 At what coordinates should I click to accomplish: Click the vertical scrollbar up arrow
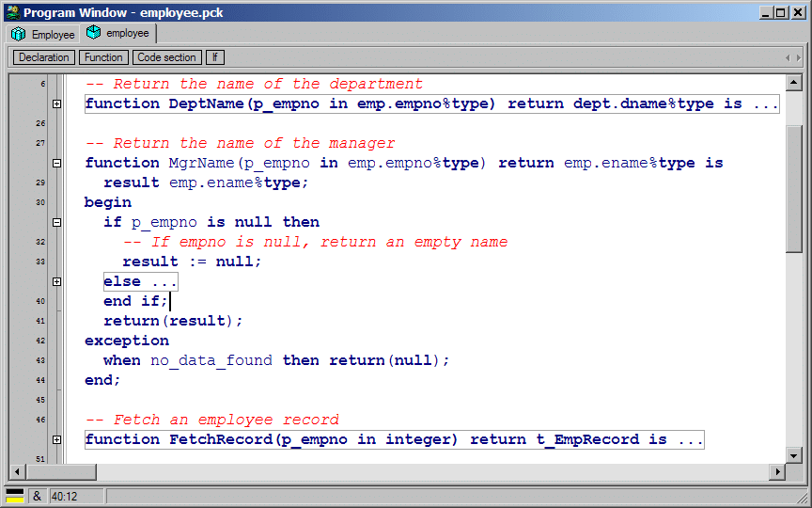(794, 83)
